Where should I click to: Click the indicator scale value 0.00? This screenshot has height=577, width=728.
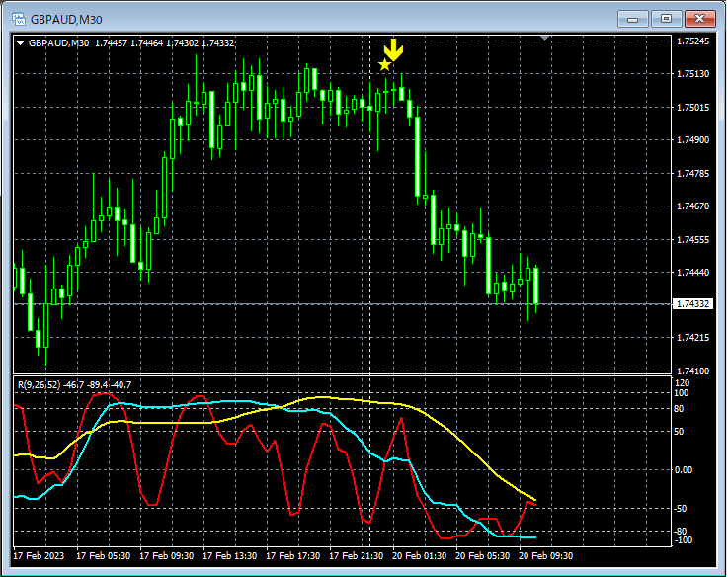coord(683,469)
